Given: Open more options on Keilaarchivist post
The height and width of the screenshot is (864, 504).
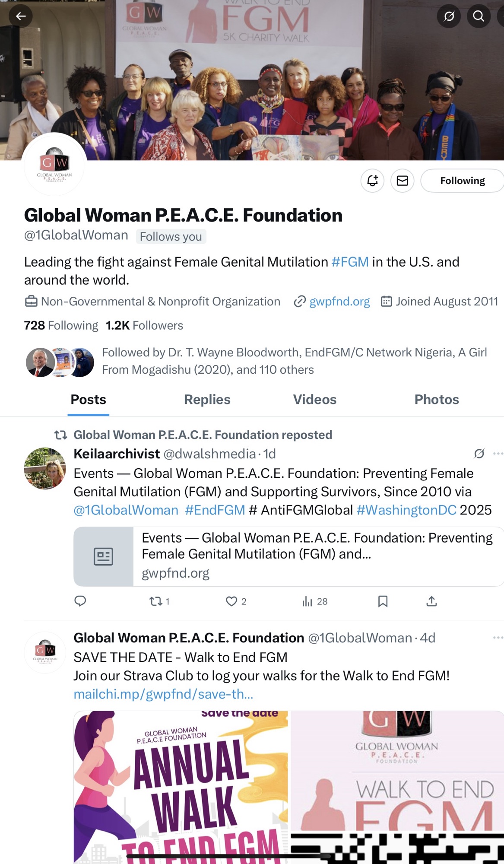Looking at the screenshot, I should pos(498,454).
